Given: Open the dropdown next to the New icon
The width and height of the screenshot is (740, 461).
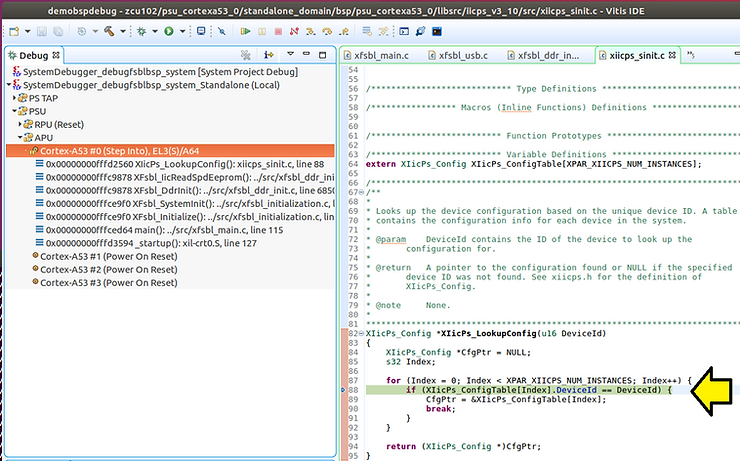Looking at the screenshot, I should tap(27, 31).
